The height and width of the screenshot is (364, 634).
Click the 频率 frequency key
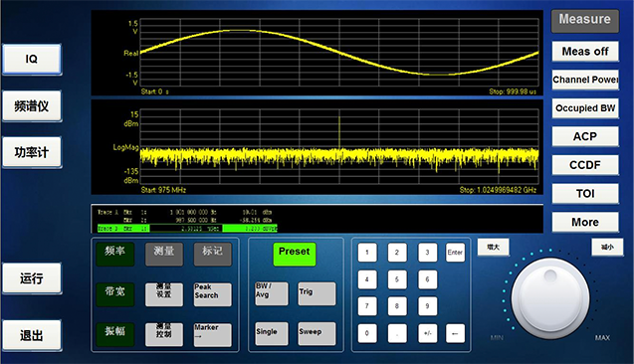point(115,254)
